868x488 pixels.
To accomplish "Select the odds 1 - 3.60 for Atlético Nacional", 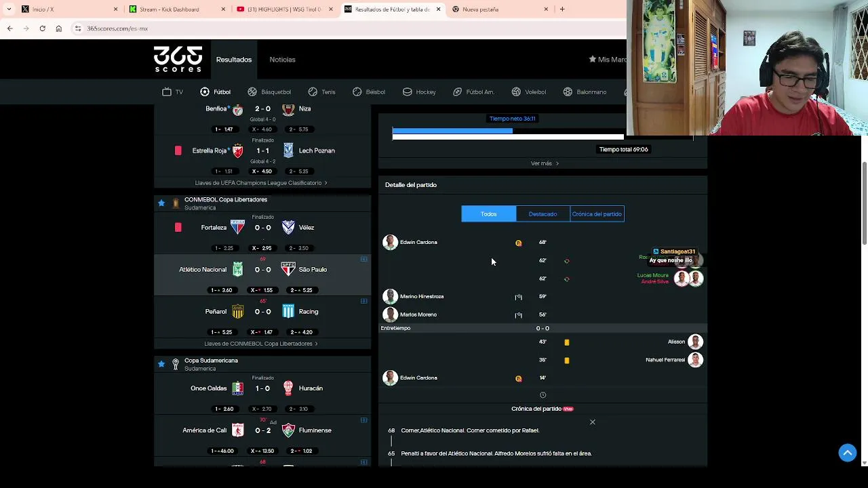I will tap(223, 290).
